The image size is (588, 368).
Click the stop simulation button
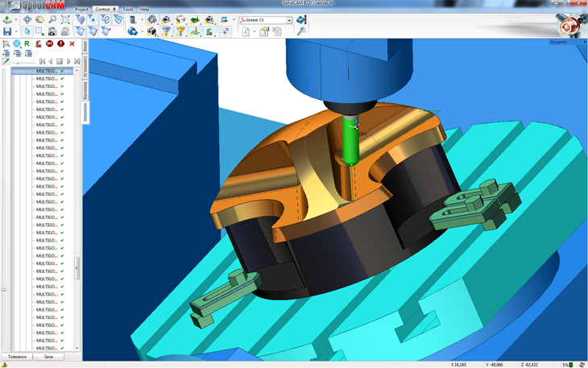tap(60, 61)
